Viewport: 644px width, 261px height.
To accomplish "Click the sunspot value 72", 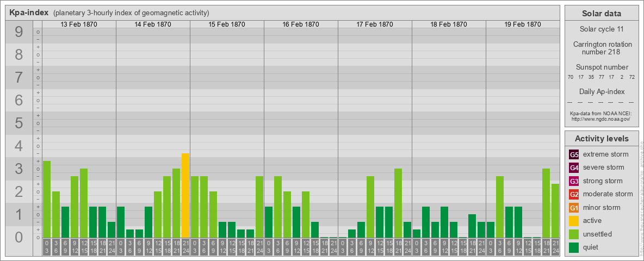I will [x=631, y=77].
